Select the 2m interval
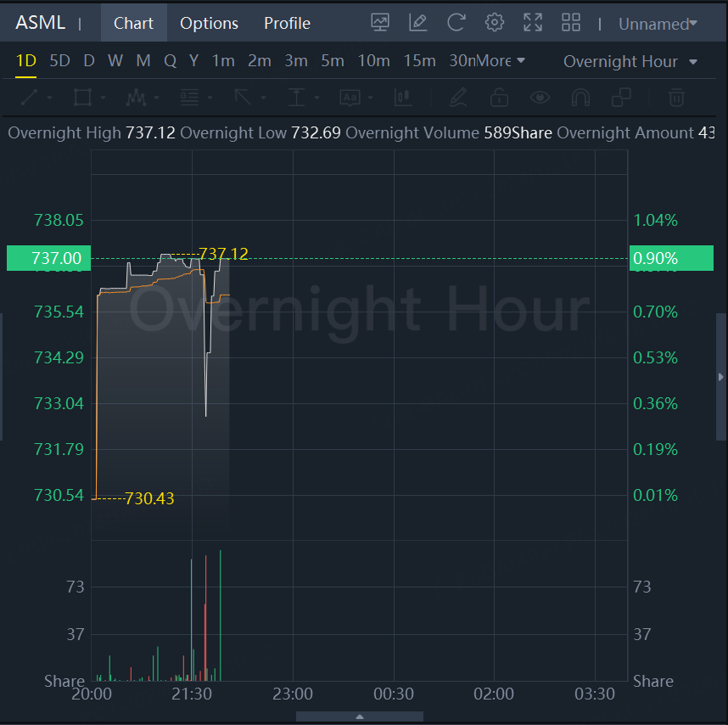Screen dimensions: 728x725 point(260,61)
